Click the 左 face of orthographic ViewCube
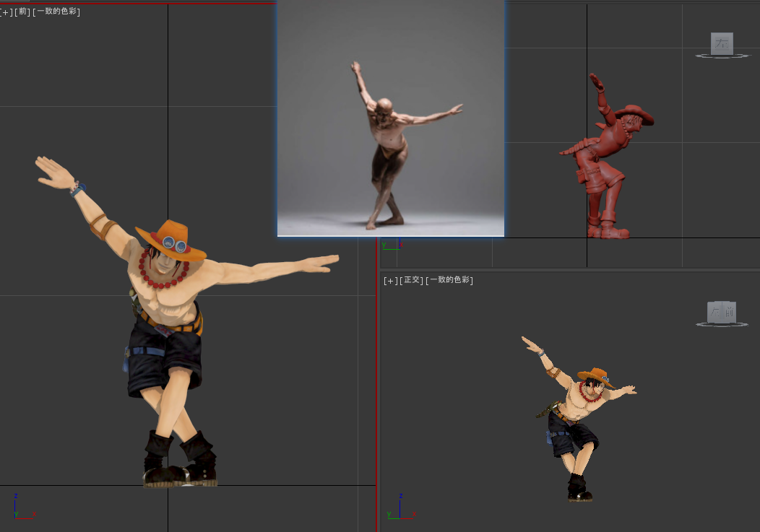This screenshot has height=532, width=760. click(714, 313)
